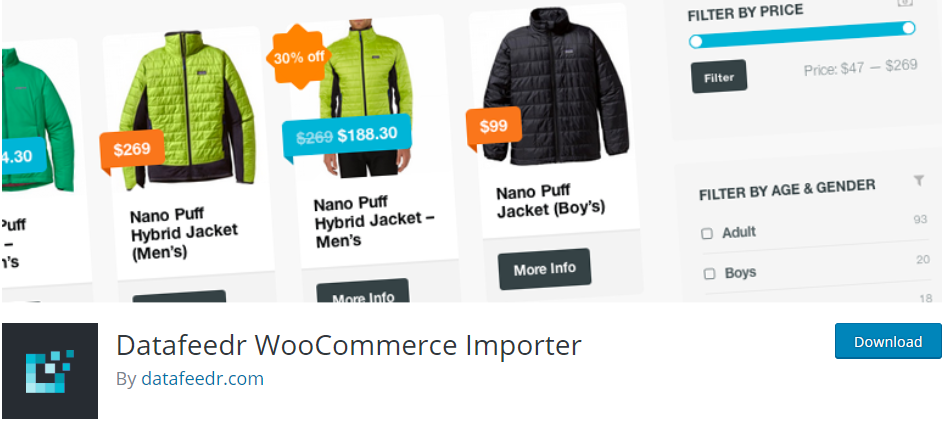942x425 pixels.
Task: Click the dark Filter button under the price slider
Action: coord(719,77)
